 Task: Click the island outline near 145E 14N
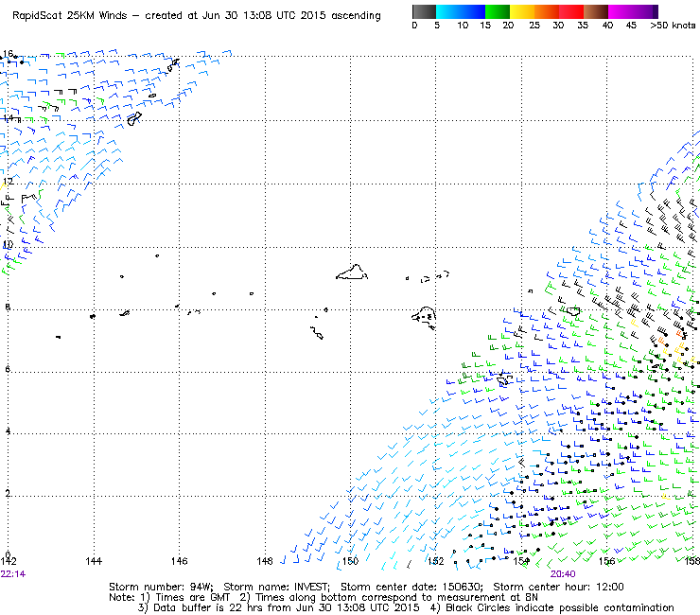pos(134,119)
